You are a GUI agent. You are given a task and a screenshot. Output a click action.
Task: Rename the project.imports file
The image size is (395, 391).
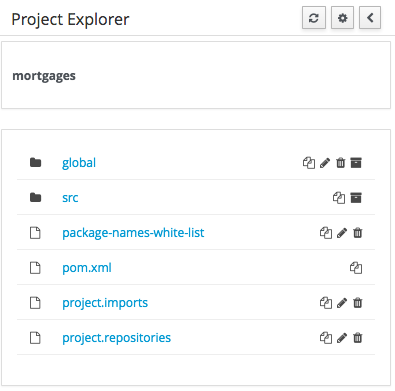coord(342,303)
